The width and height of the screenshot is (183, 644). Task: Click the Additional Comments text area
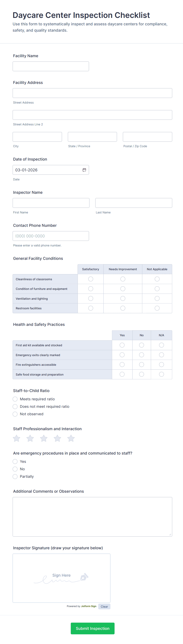[x=92, y=516]
